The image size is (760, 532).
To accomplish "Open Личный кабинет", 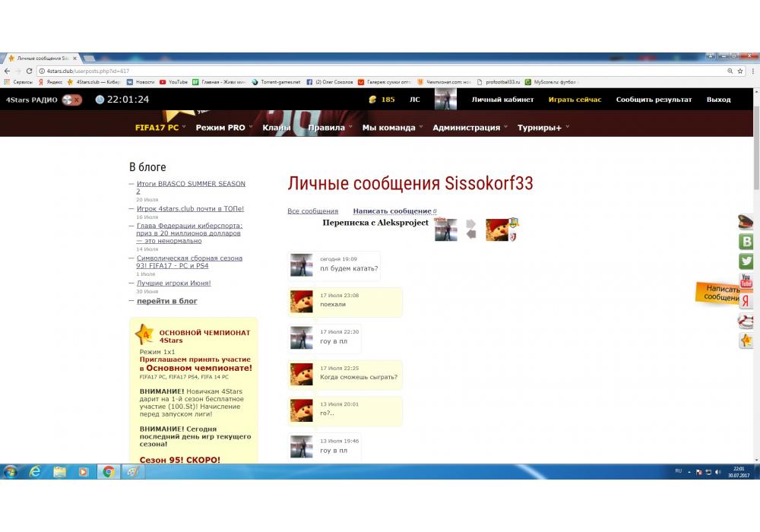I will pos(502,100).
